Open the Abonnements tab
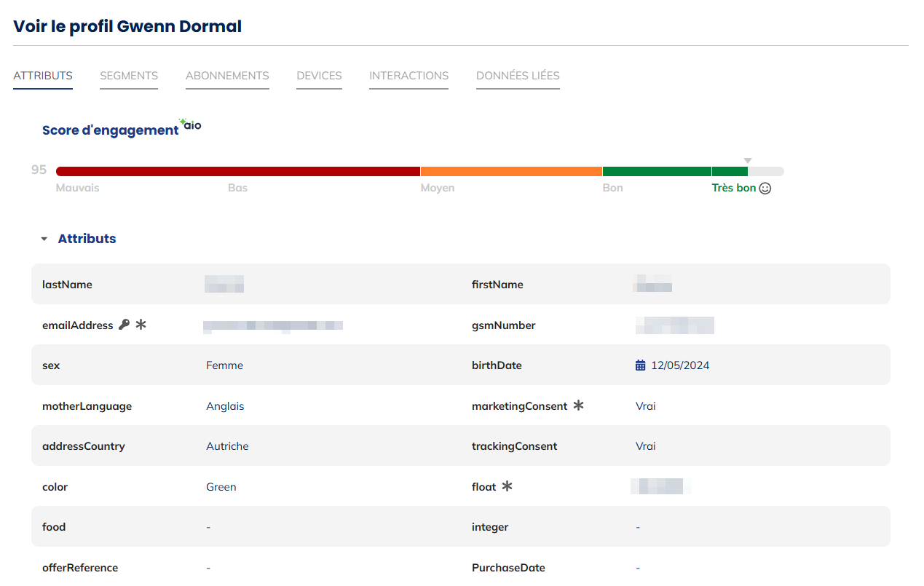The height and width of the screenshot is (586, 924). [x=227, y=76]
